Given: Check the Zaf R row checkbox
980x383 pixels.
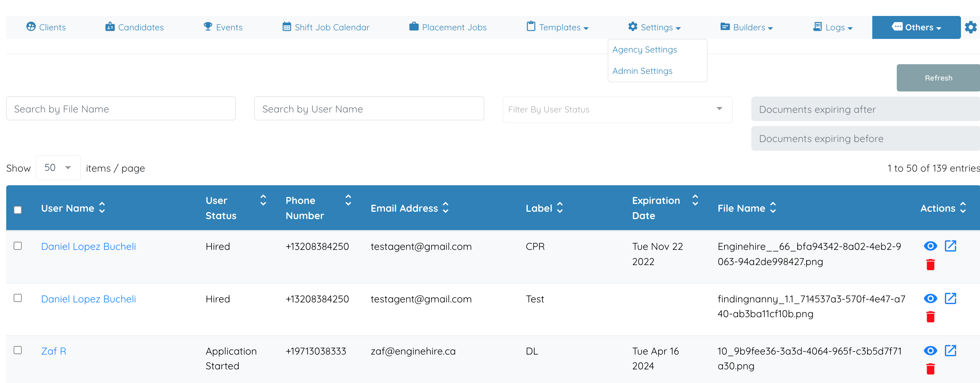Looking at the screenshot, I should pyautogui.click(x=17, y=350).
